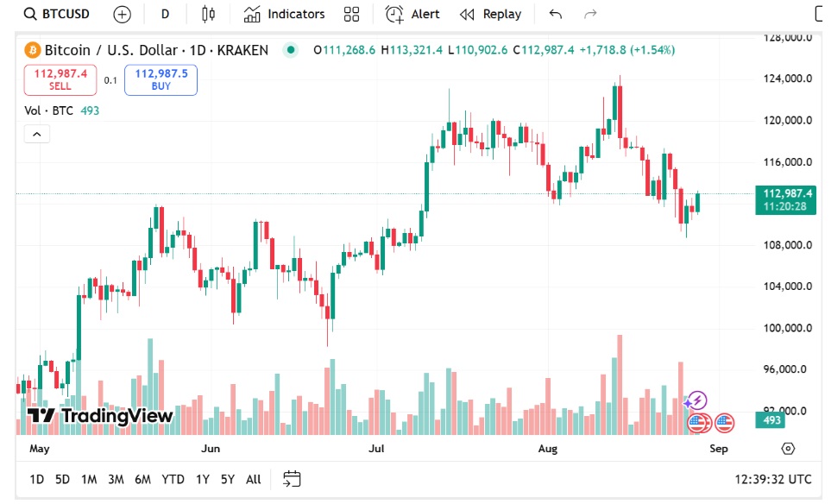Screen dimensions: 831x504
Task: Select the YTD range tab
Action: point(173,479)
